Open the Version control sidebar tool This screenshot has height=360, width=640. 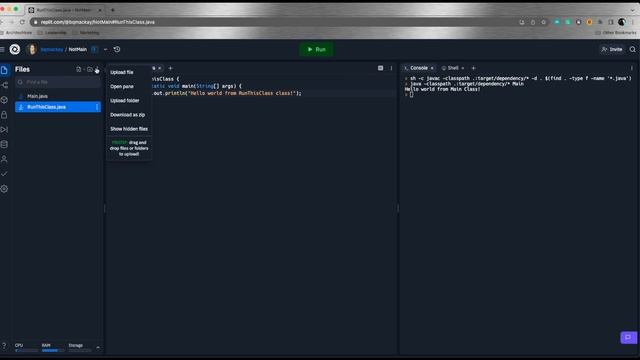click(x=4, y=85)
